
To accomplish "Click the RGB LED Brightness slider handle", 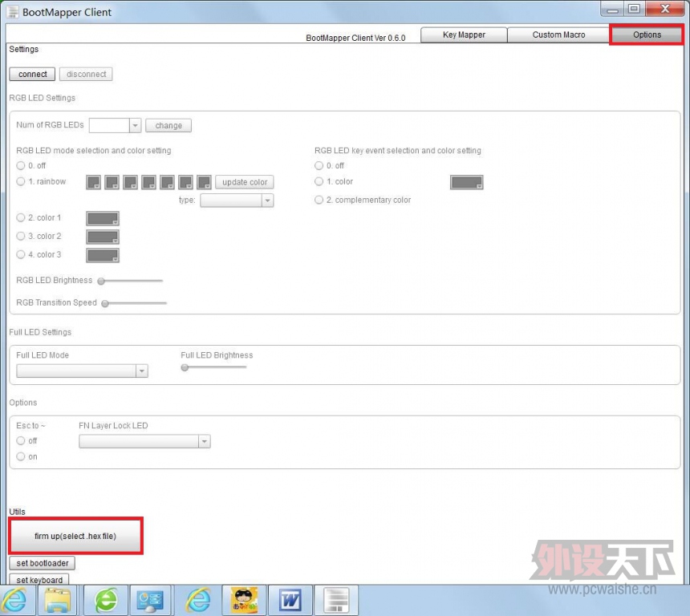I will point(102,282).
